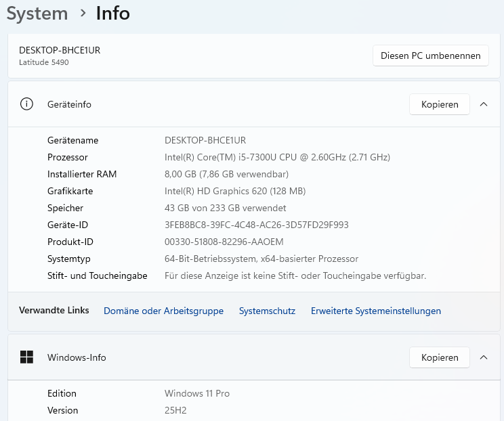Viewport: 504px width, 421px height.
Task: Copy Windows info with Windows-Info Kopieren button
Action: coord(440,357)
